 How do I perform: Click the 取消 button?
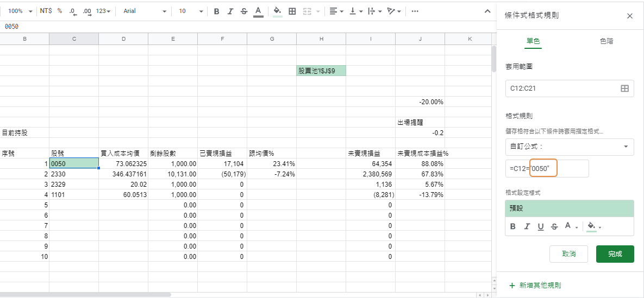click(568, 254)
